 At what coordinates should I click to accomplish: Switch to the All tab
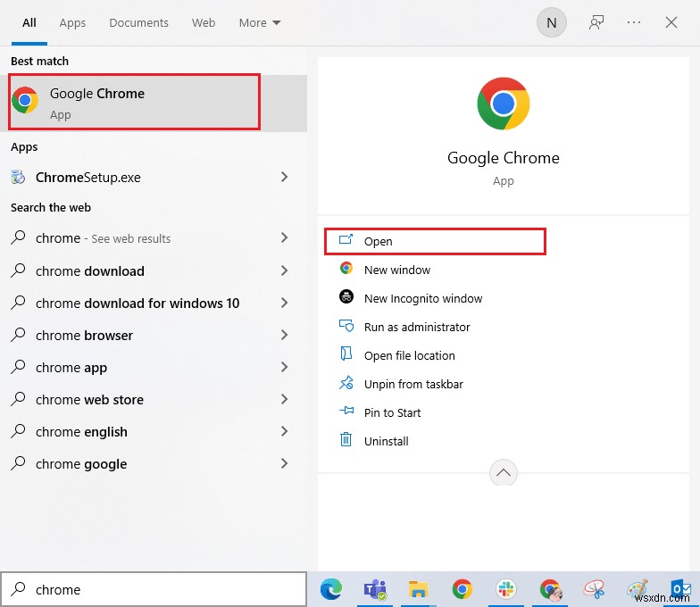29,23
